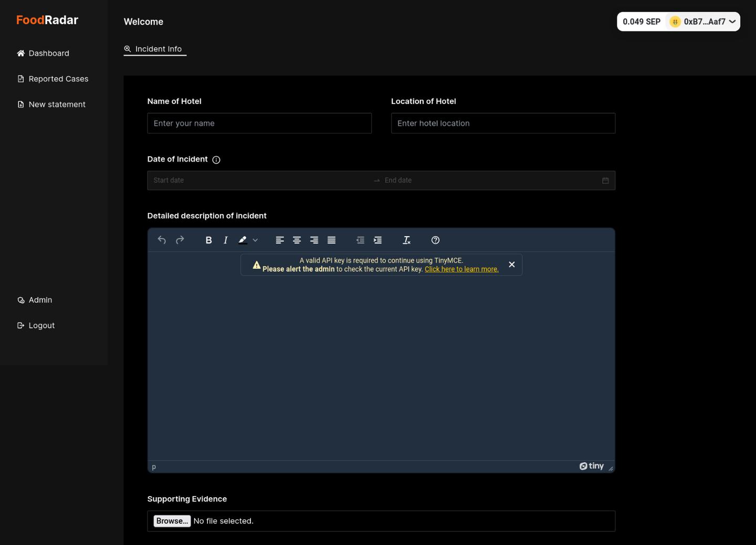Click the redo icon in editor toolbar
This screenshot has width=756, height=545.
(180, 240)
